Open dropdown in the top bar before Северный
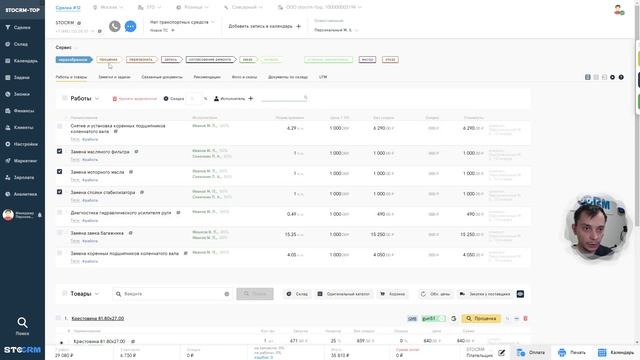The image size is (640, 360). [193, 7]
